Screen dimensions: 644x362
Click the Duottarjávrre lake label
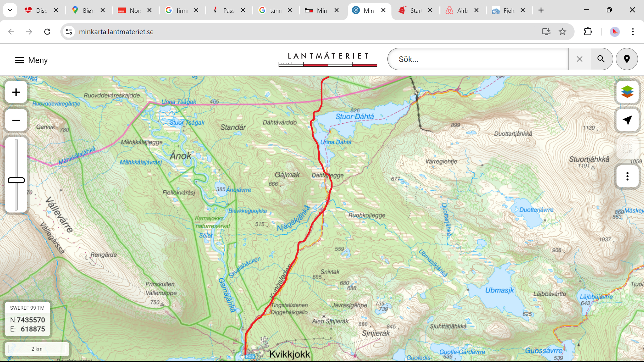click(536, 210)
